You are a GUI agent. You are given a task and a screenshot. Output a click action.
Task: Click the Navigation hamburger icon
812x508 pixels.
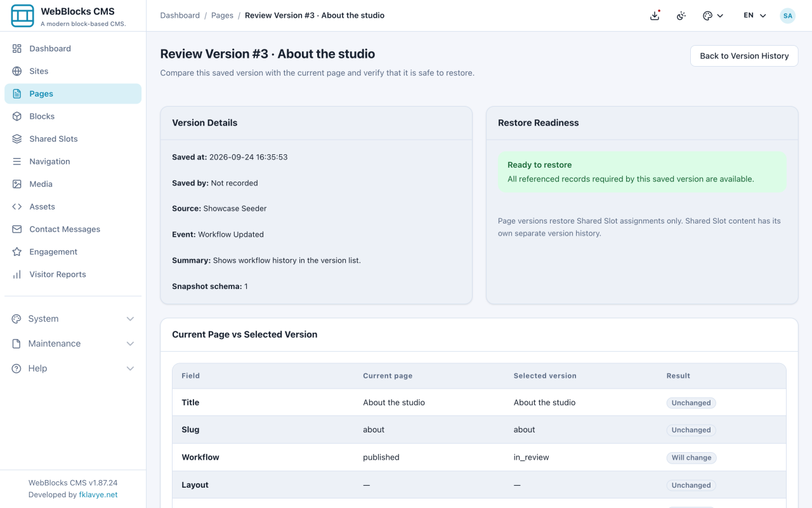coord(17,161)
